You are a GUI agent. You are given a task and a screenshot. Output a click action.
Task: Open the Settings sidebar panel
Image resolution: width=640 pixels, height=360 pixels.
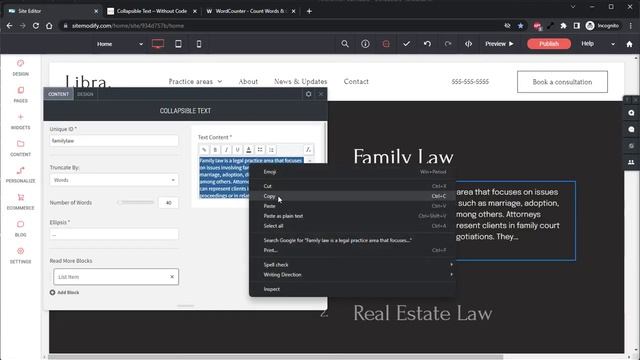coord(20,256)
